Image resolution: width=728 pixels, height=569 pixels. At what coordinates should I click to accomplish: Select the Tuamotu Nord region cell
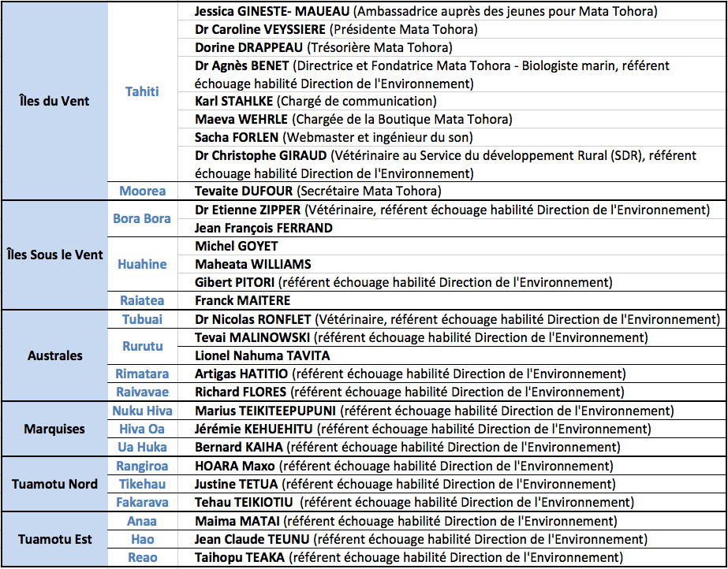pos(54,484)
